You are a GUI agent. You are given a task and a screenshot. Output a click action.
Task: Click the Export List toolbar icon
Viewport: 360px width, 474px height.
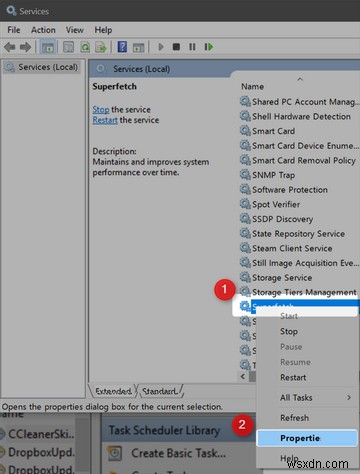coord(101,47)
